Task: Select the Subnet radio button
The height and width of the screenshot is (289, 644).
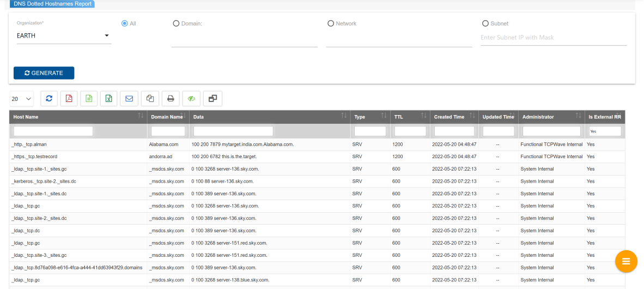Action: pos(485,23)
